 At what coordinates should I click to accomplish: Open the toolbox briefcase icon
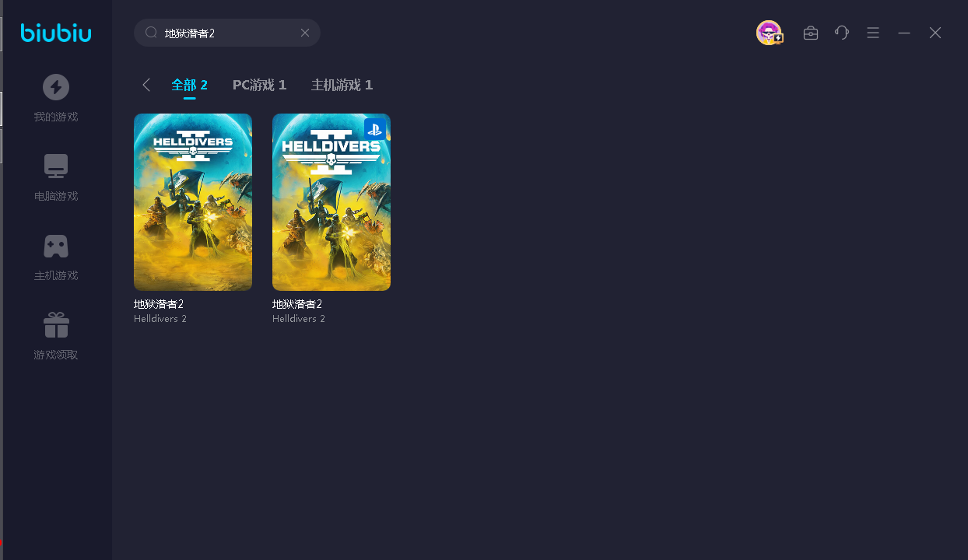(x=811, y=33)
